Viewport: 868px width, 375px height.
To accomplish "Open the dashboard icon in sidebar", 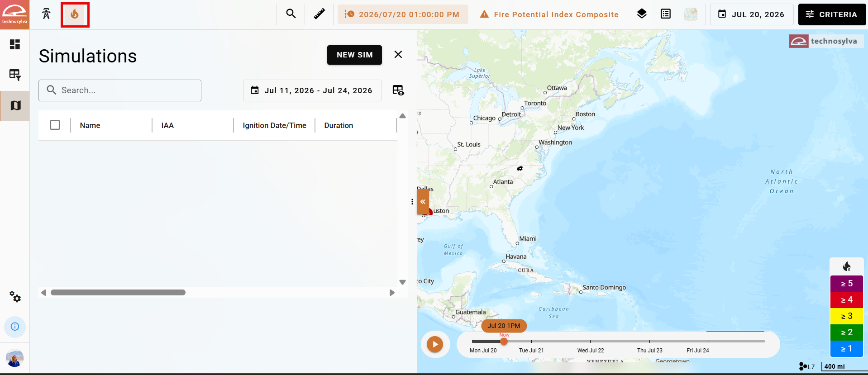I will pos(15,44).
